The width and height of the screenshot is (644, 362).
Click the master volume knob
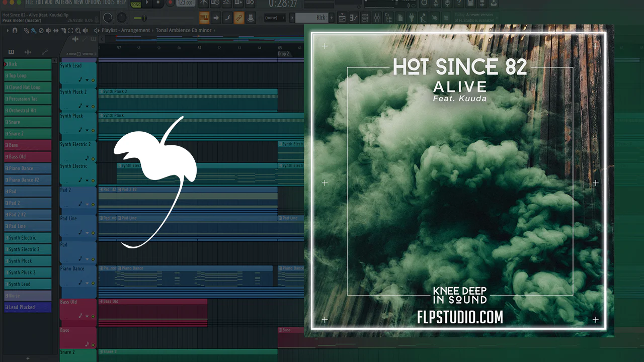point(108,18)
